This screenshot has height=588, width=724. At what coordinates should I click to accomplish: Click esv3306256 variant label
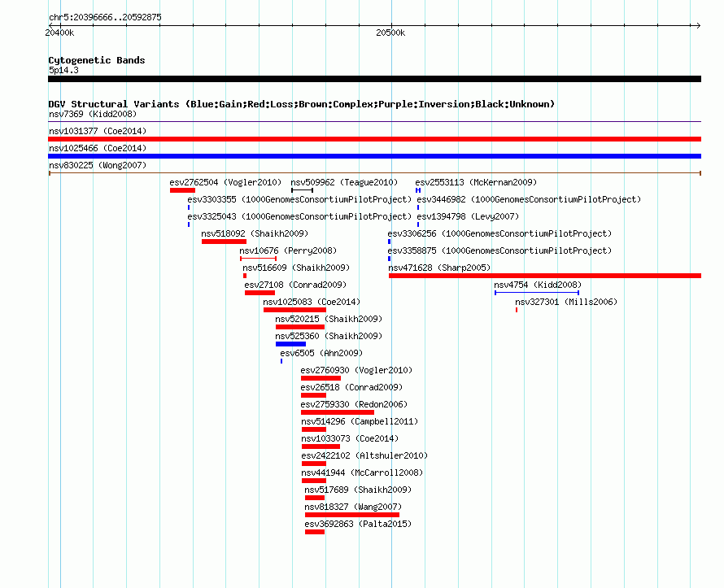click(499, 233)
